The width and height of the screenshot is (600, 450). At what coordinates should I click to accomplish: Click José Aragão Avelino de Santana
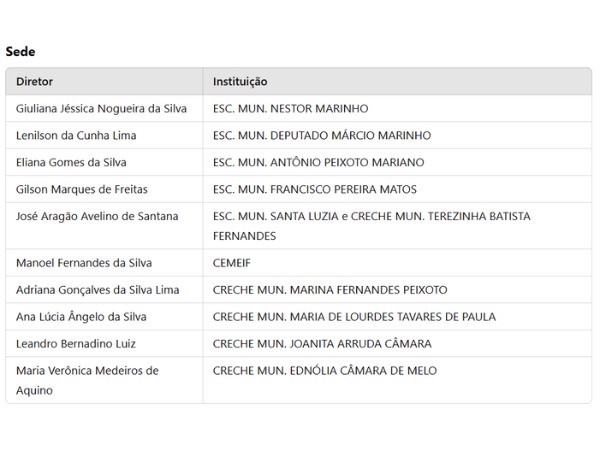point(97,216)
